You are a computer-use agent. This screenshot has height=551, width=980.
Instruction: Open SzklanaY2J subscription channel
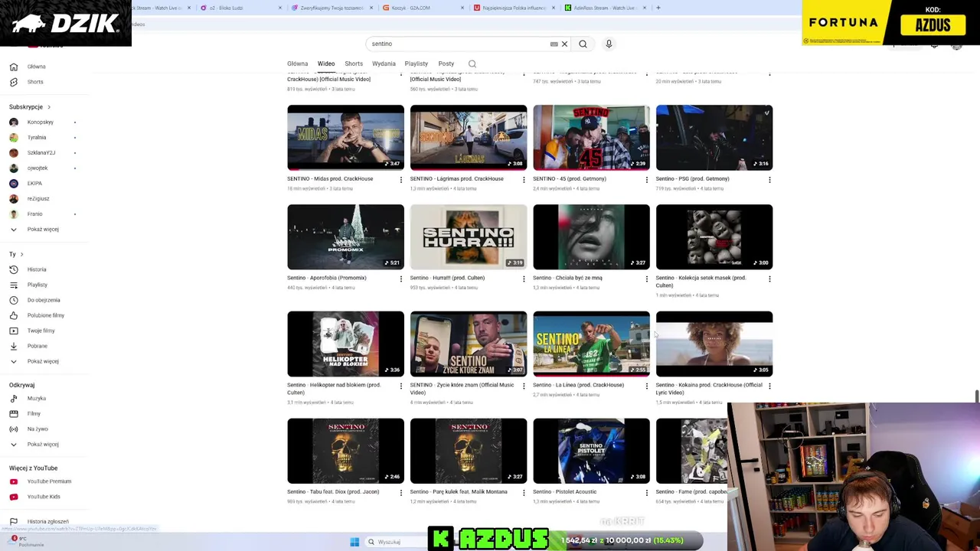tap(41, 153)
